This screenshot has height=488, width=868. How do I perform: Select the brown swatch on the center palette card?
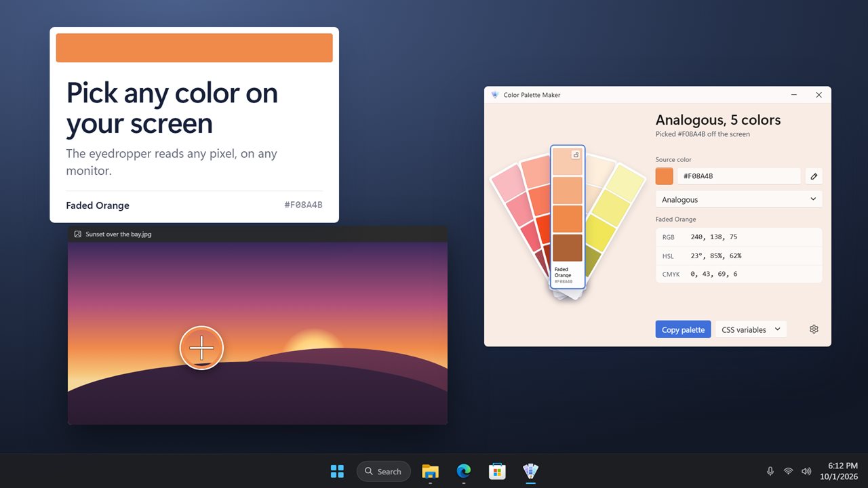(568, 247)
